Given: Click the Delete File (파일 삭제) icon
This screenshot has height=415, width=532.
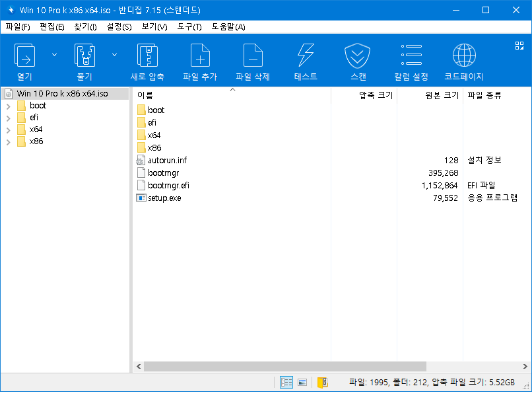Looking at the screenshot, I should (253, 56).
